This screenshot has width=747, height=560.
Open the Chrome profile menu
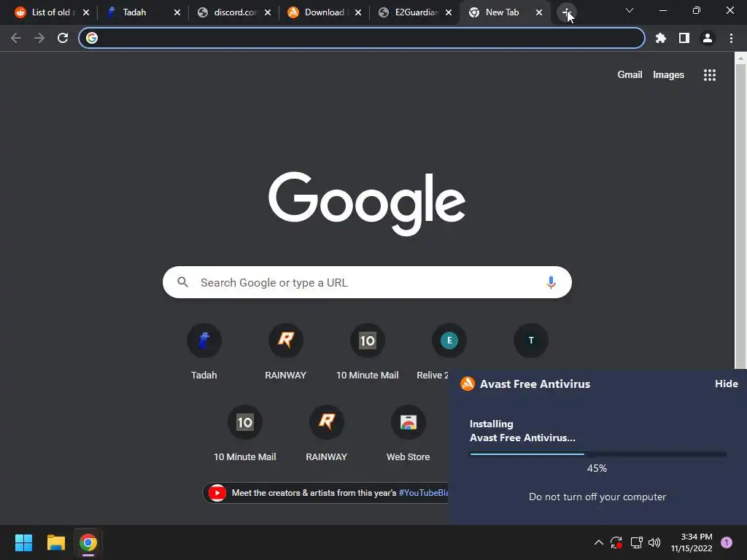[708, 38]
